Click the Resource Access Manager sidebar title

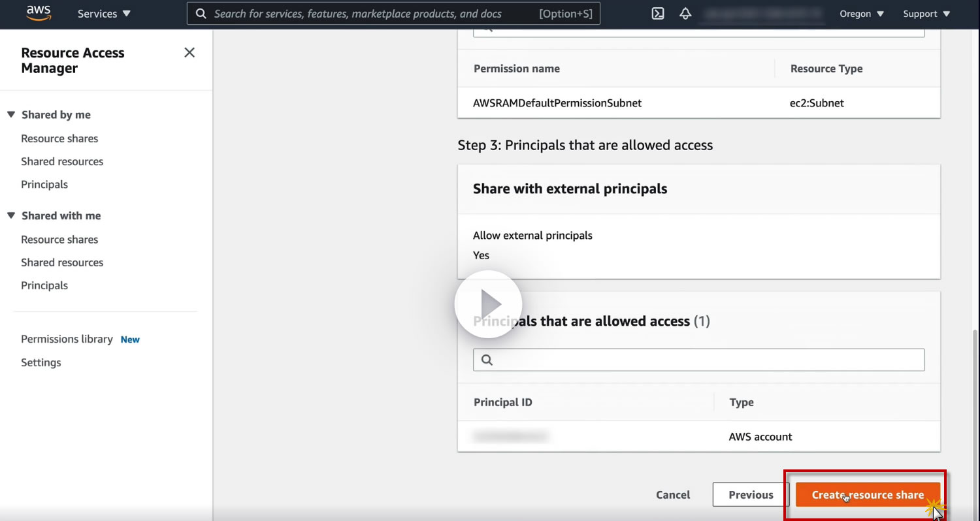pyautogui.click(x=73, y=61)
